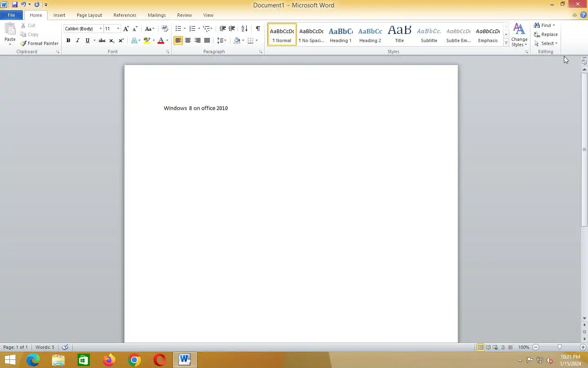Click Words: 5 in status bar
588x368 pixels.
pos(45,347)
